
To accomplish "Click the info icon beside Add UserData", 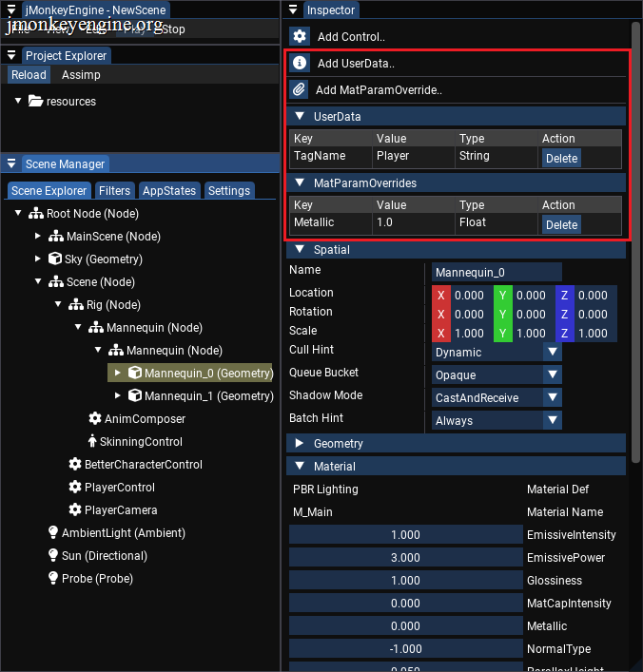I will (300, 63).
